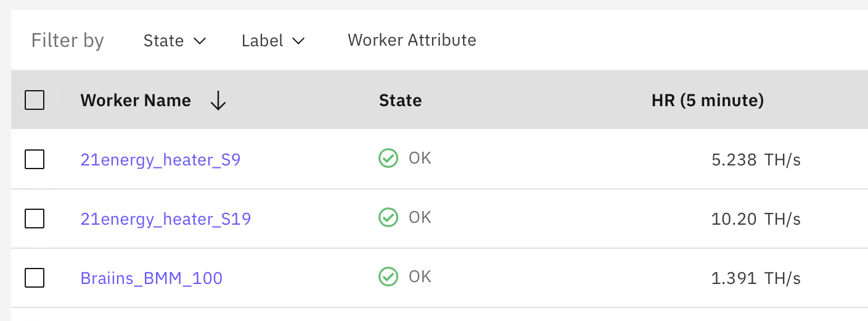The image size is (868, 321).
Task: Open the 21energy_heater_S9 worker link
Action: click(x=160, y=160)
